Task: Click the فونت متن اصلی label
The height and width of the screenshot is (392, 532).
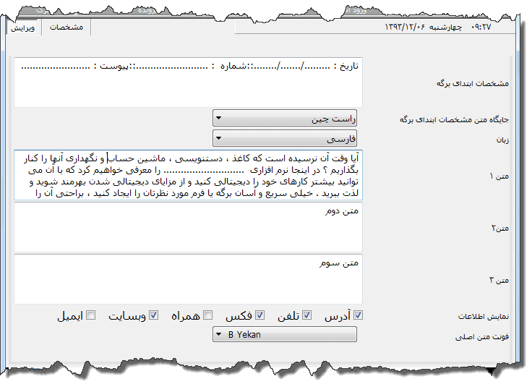Action: pos(482,337)
